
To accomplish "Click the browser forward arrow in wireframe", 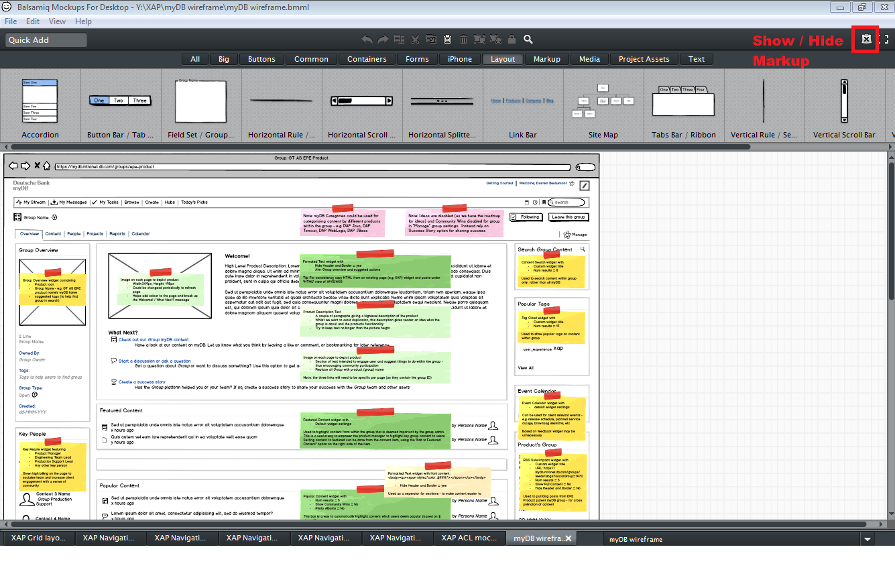I will pyautogui.click(x=25, y=166).
